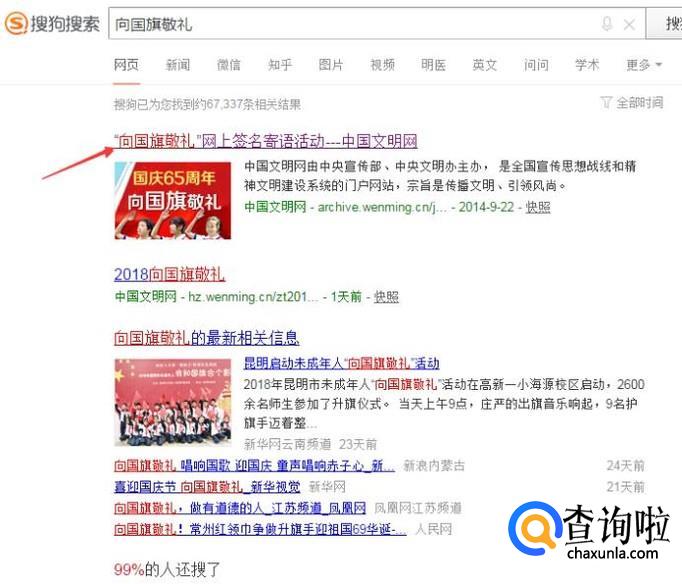
Task: Expand the 更多 dropdown
Action: (x=644, y=65)
